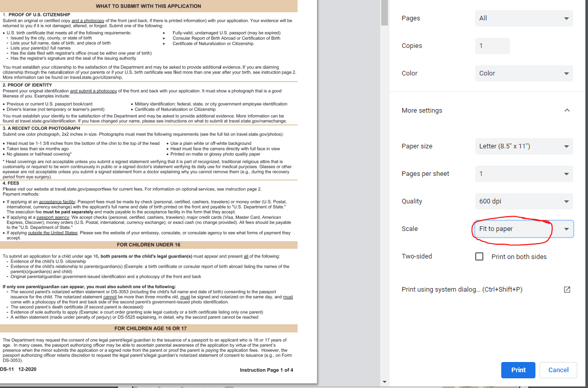Enable Print on both sides
The image size is (588, 388).
point(479,256)
